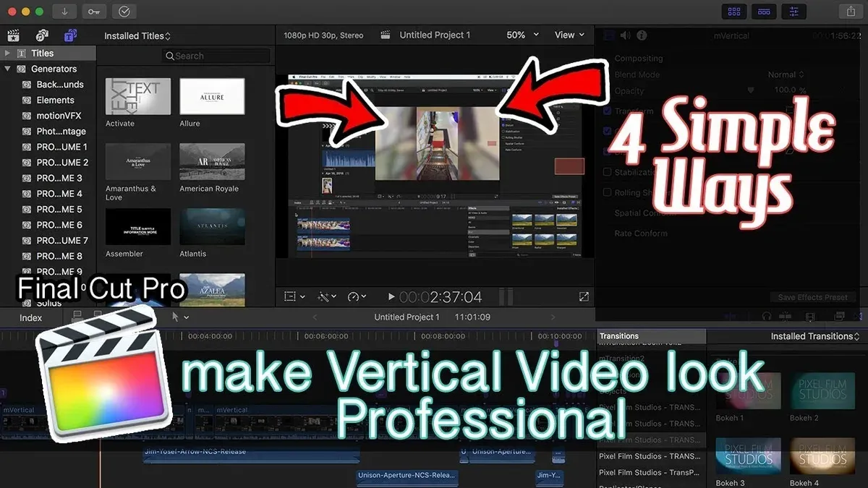Image resolution: width=868 pixels, height=488 pixels.
Task: Select the Assembler title thumbnail
Action: point(138,226)
